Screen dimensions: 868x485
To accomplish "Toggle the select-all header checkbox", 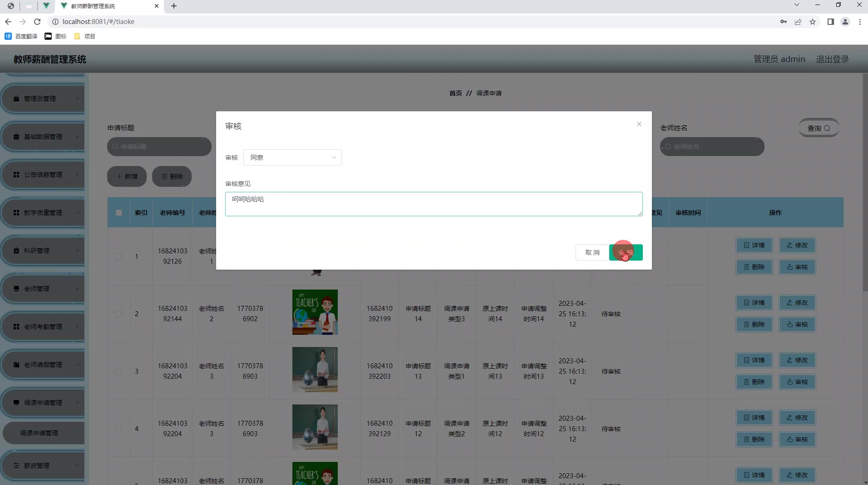I will pyautogui.click(x=118, y=213).
